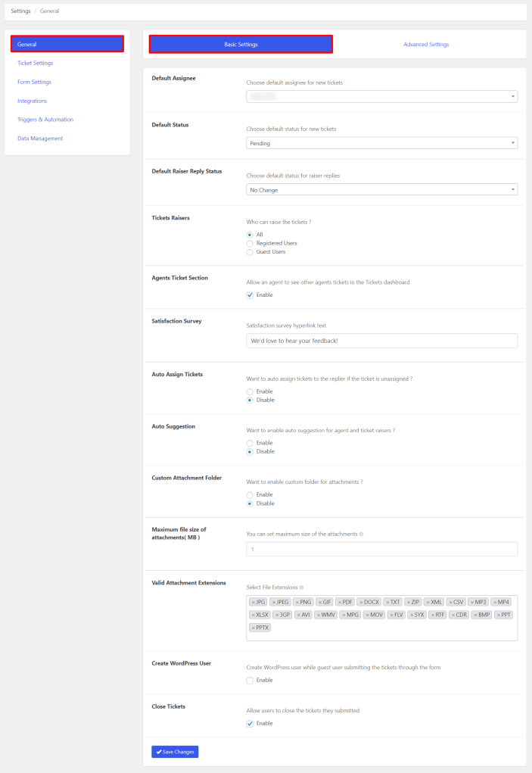
Task: Open the Default Status dropdown showing Pending
Action: click(381, 142)
